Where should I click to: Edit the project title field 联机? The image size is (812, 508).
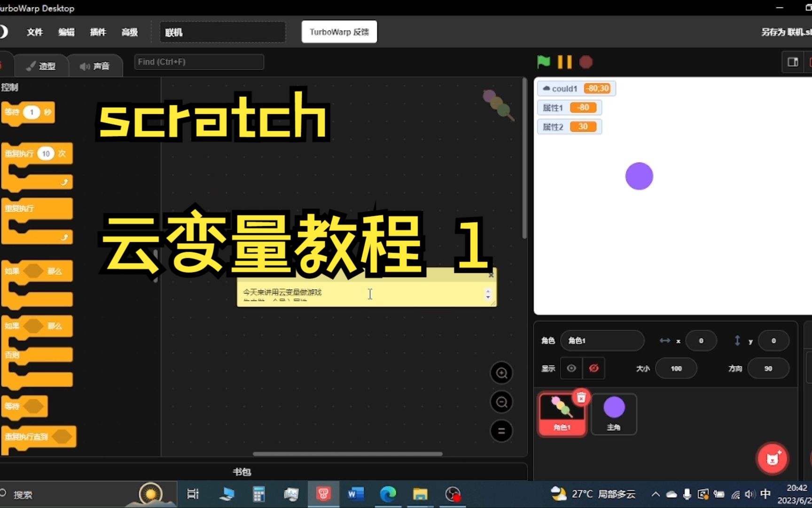(x=223, y=32)
